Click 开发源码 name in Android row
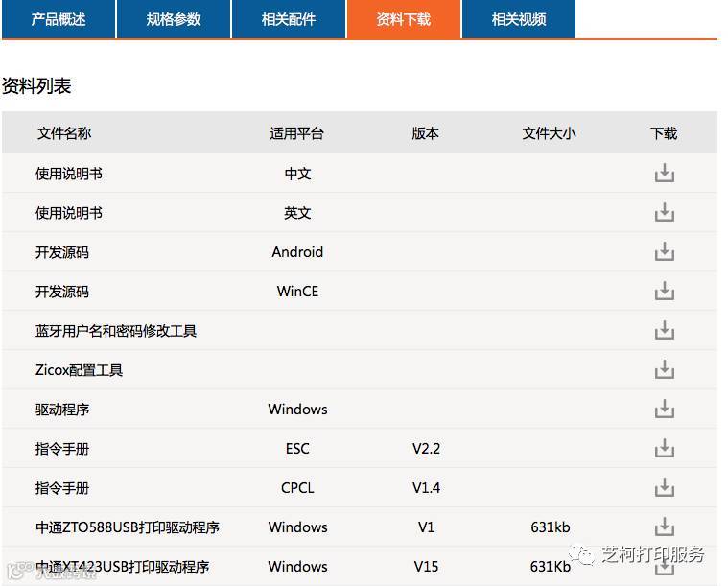 pos(62,252)
